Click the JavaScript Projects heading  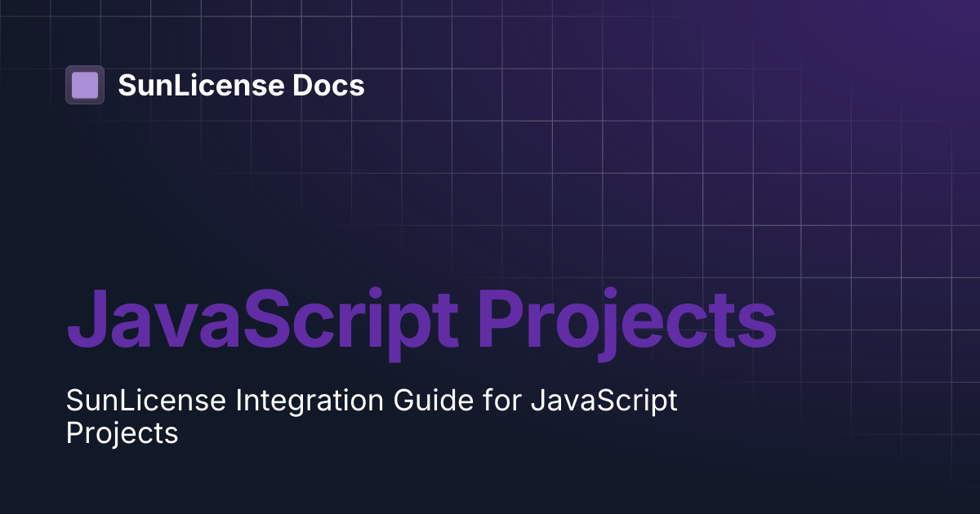click(x=421, y=324)
